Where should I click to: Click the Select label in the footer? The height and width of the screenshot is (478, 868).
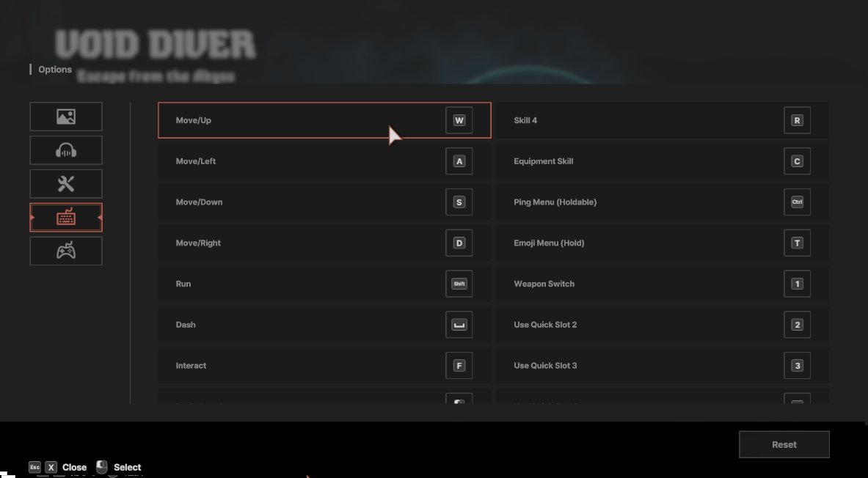pos(128,468)
